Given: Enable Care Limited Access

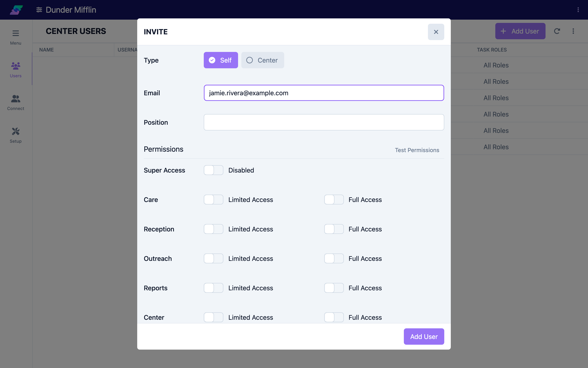Looking at the screenshot, I should 213,200.
